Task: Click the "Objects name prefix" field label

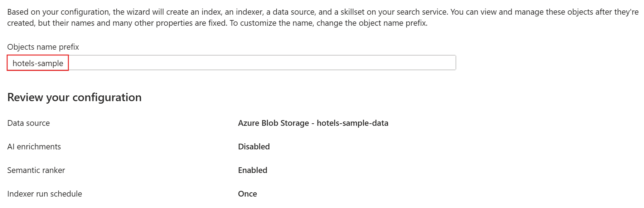Action: point(43,47)
